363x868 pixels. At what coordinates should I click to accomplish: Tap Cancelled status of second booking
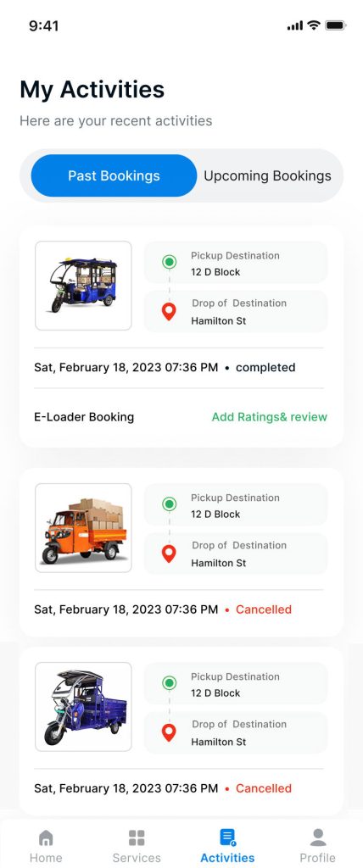pyautogui.click(x=264, y=609)
